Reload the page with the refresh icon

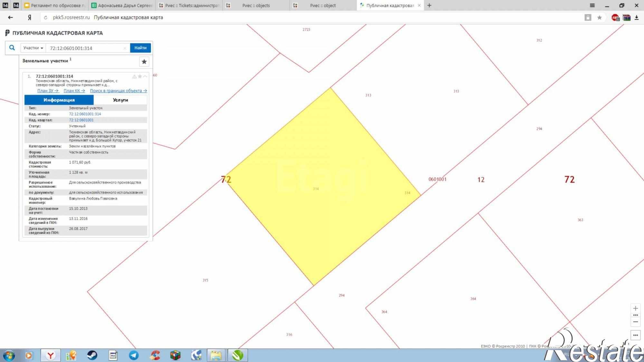click(x=45, y=17)
